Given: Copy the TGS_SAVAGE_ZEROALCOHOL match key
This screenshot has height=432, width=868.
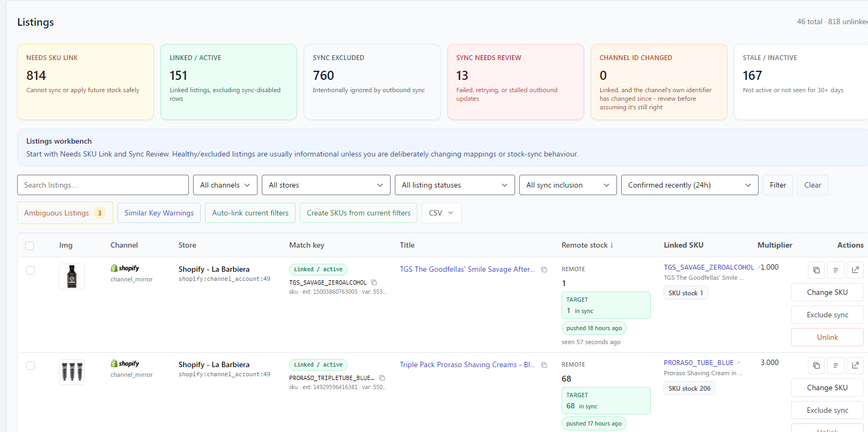Looking at the screenshot, I should point(374,282).
